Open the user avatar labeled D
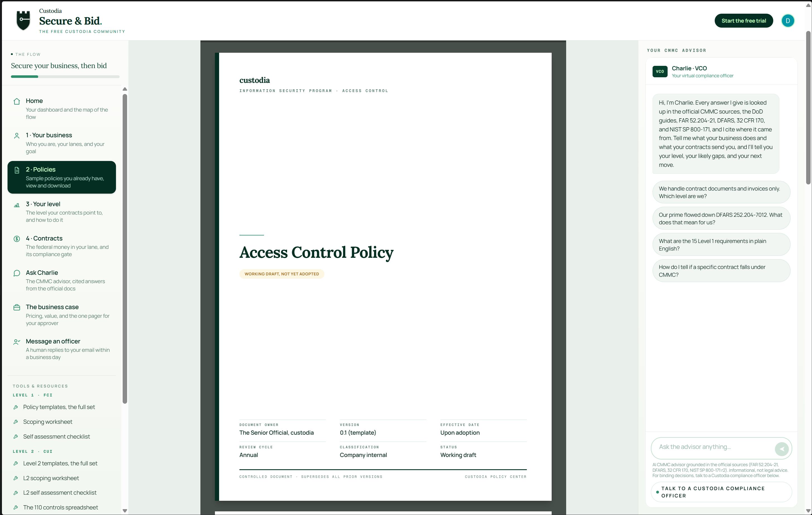The image size is (812, 515). coord(788,21)
